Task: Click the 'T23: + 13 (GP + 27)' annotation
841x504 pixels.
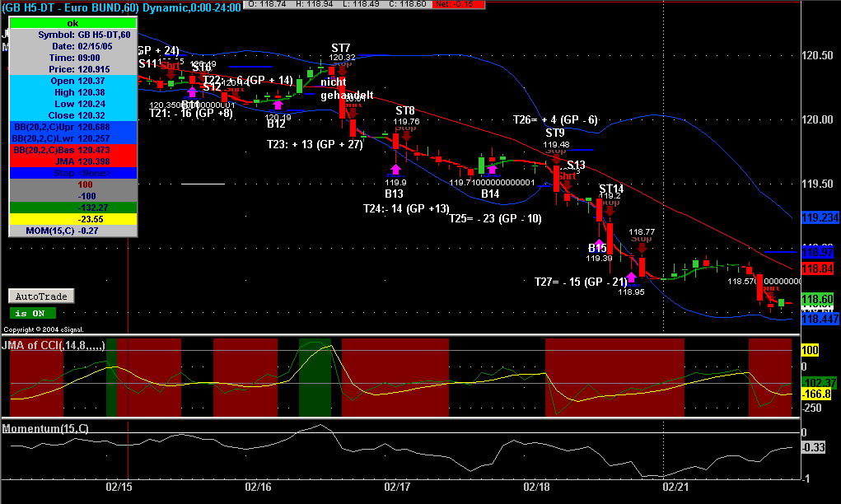Action: (315, 144)
